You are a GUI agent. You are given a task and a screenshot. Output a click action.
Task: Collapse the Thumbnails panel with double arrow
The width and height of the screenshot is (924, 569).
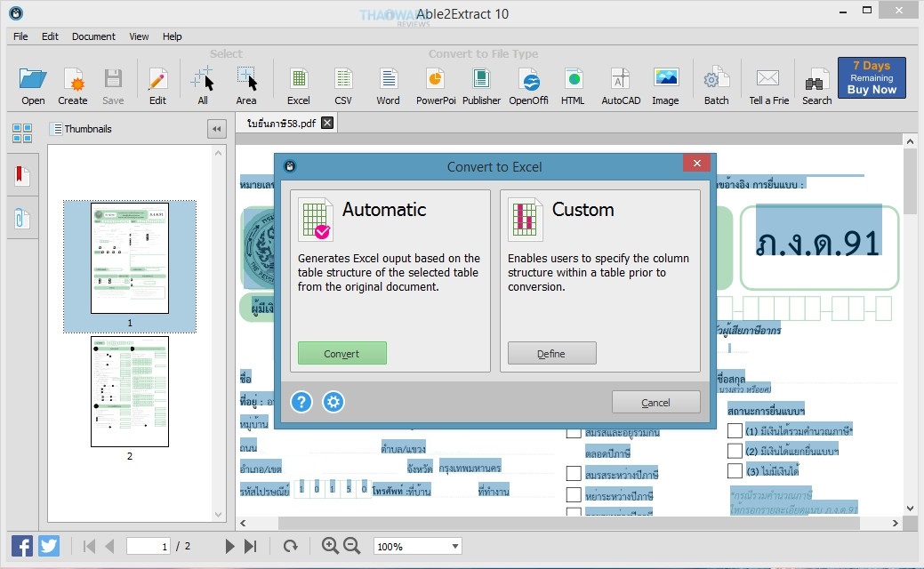tap(216, 129)
